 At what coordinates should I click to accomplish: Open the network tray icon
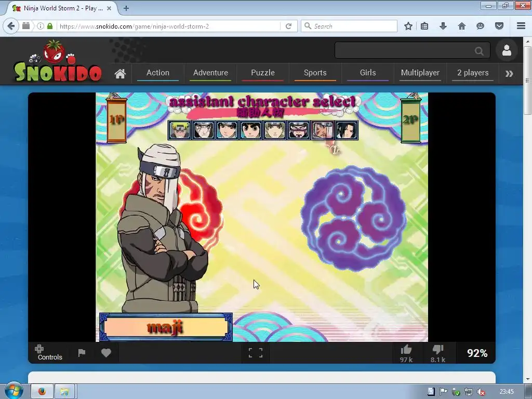pos(469,392)
